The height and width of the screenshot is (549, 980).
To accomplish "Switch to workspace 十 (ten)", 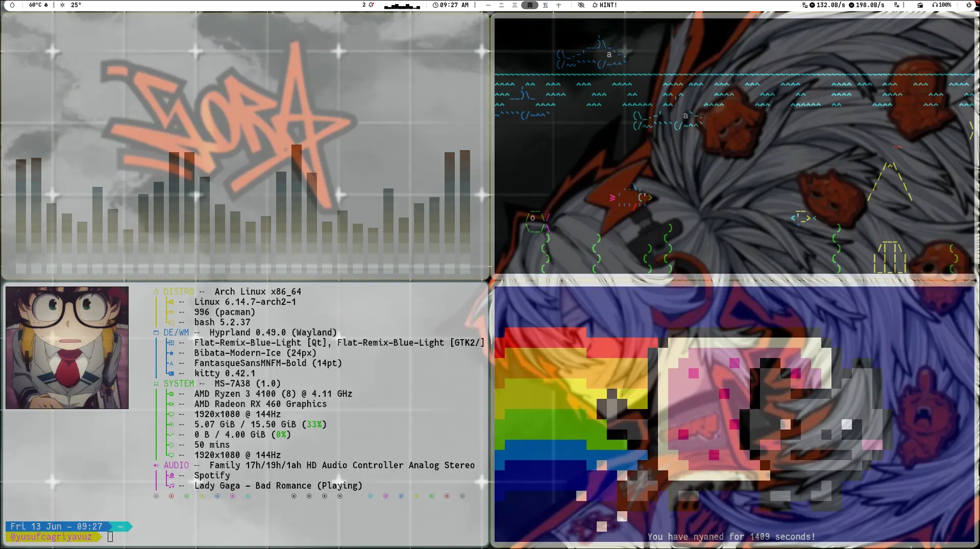I will [x=558, y=5].
